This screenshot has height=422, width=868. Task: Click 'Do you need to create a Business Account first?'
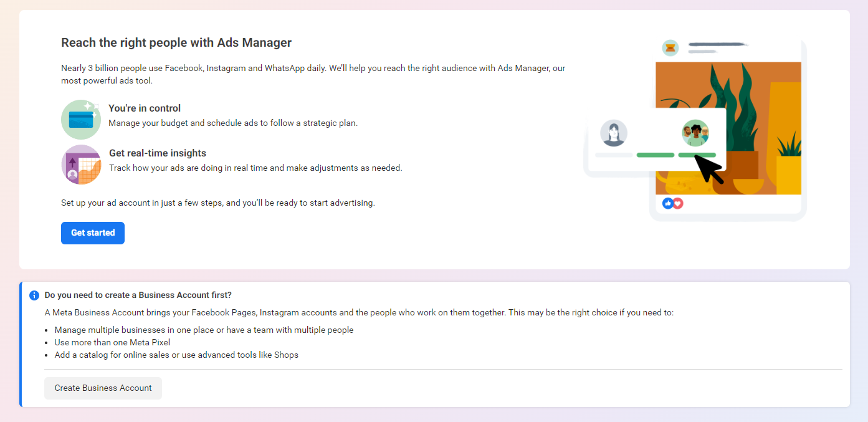point(138,295)
